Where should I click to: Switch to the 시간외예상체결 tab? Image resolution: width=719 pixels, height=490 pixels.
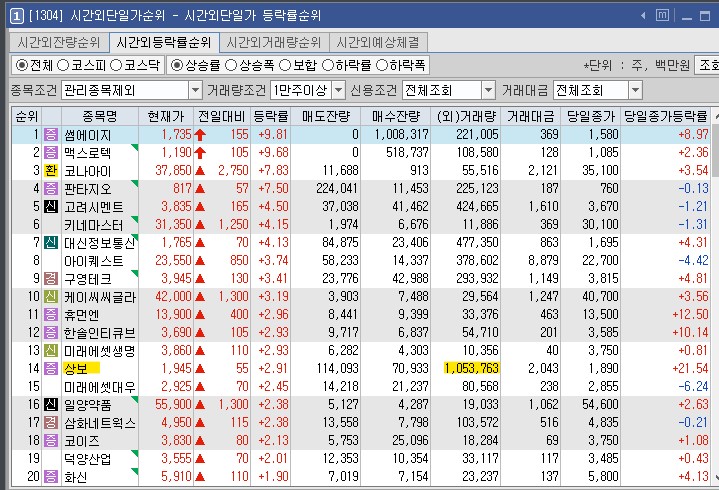click(378, 43)
